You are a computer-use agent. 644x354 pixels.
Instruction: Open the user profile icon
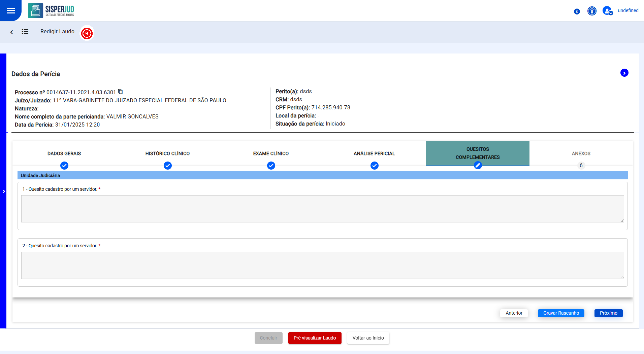(608, 11)
